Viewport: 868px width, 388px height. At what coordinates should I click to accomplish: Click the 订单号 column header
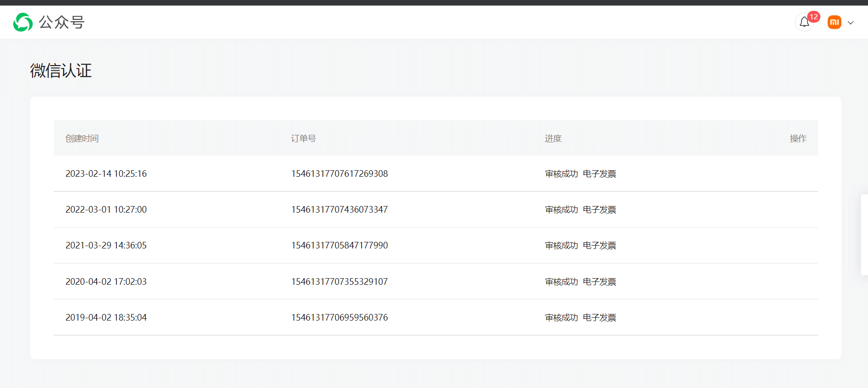(303, 138)
